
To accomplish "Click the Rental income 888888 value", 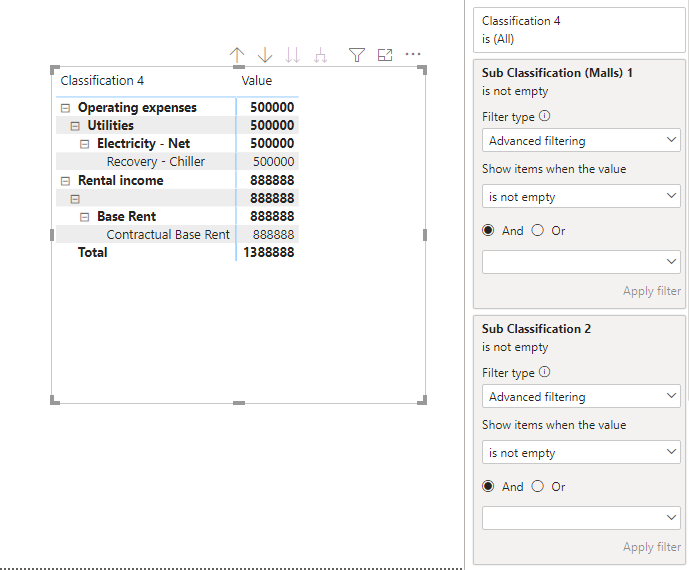I will pos(272,181).
